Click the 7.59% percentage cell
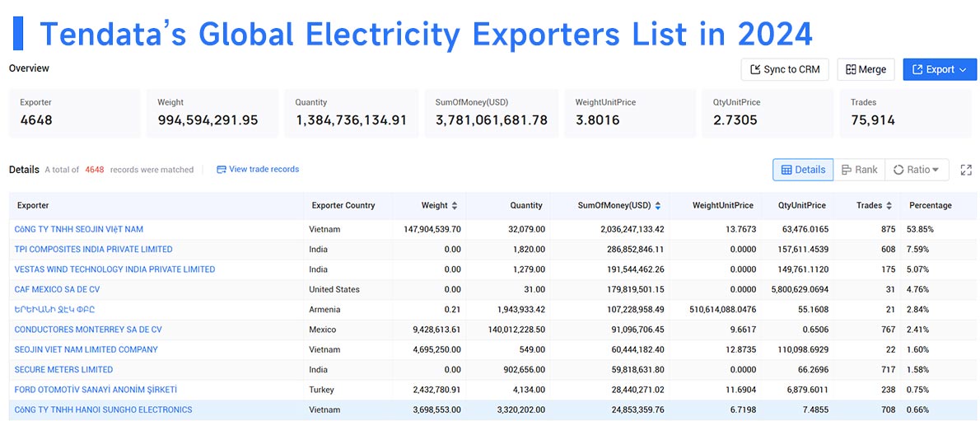980x421 pixels. [917, 250]
